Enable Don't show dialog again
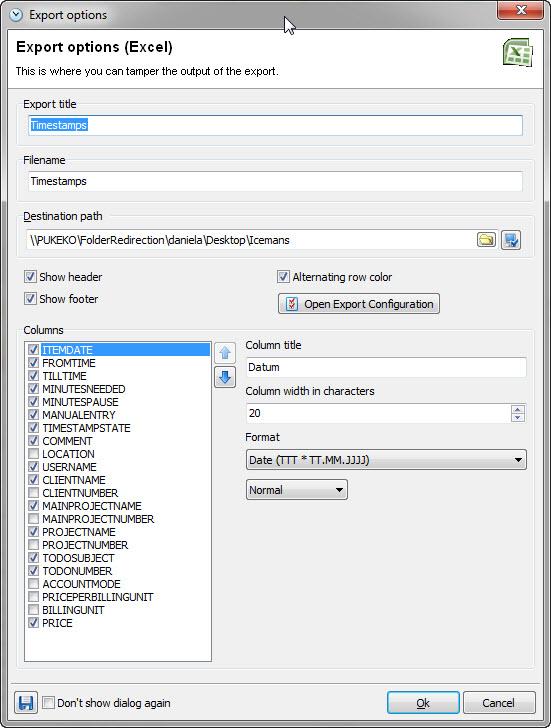 click(x=48, y=702)
